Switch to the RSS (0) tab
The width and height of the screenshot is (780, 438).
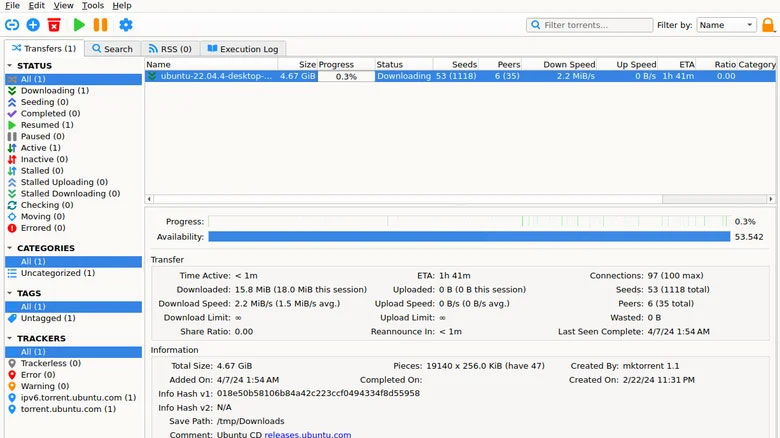click(x=171, y=49)
